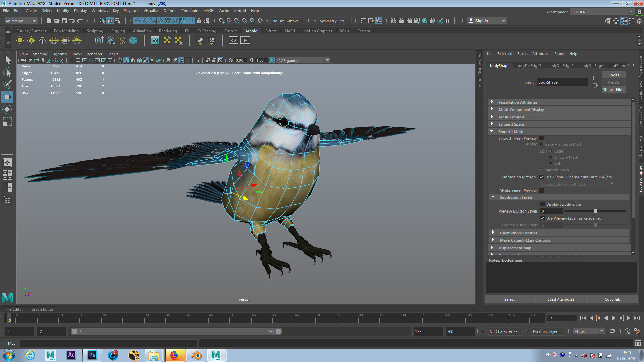Image resolution: width=644 pixels, height=362 pixels.
Task: Switch to the Poly Modeling shelf tab
Action: point(66,31)
